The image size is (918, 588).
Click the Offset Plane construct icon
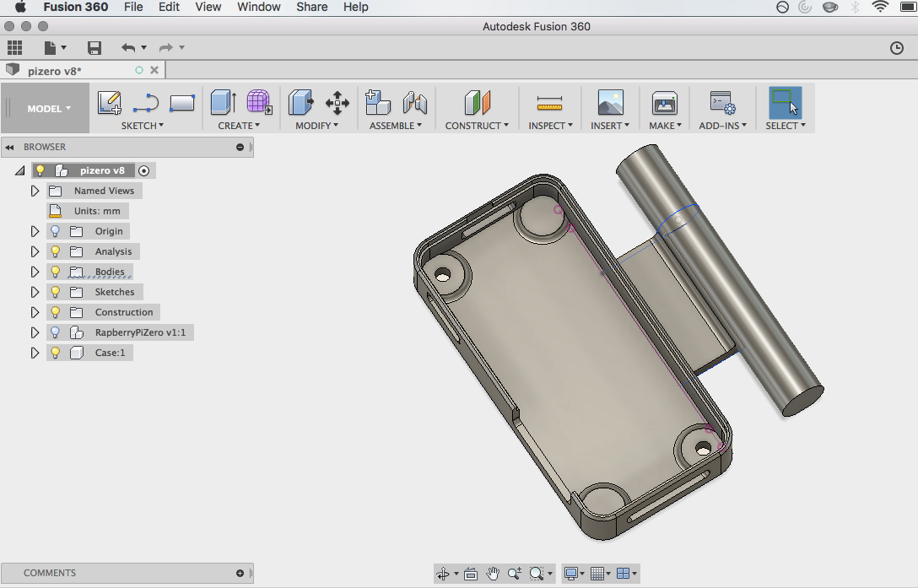point(478,102)
